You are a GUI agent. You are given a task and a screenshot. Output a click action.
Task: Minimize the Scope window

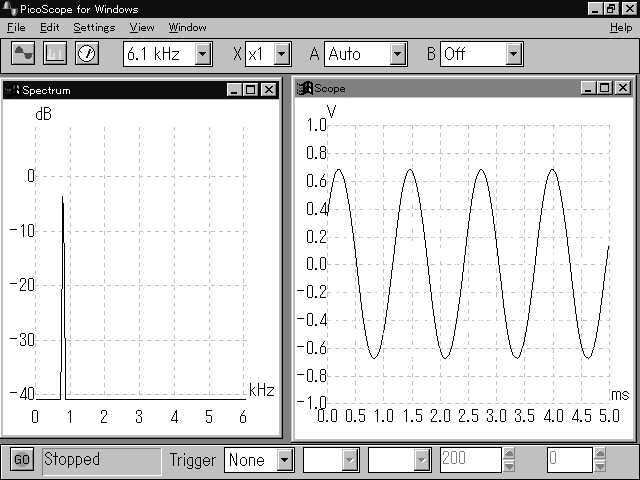click(588, 88)
